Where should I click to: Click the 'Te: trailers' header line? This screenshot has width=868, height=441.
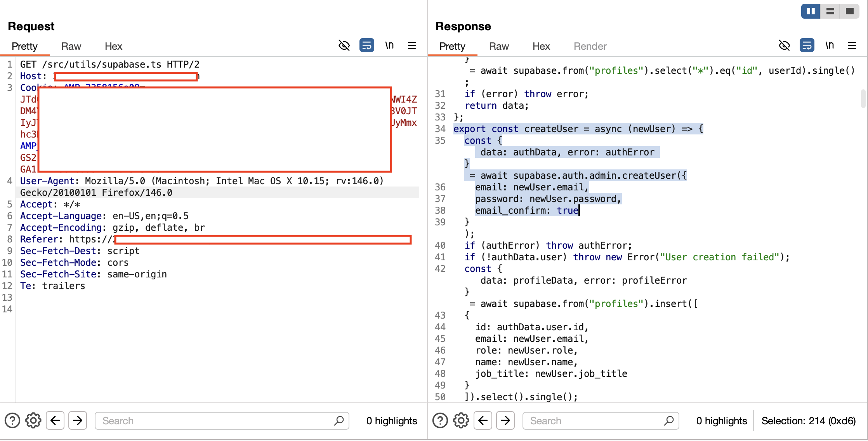click(x=53, y=286)
